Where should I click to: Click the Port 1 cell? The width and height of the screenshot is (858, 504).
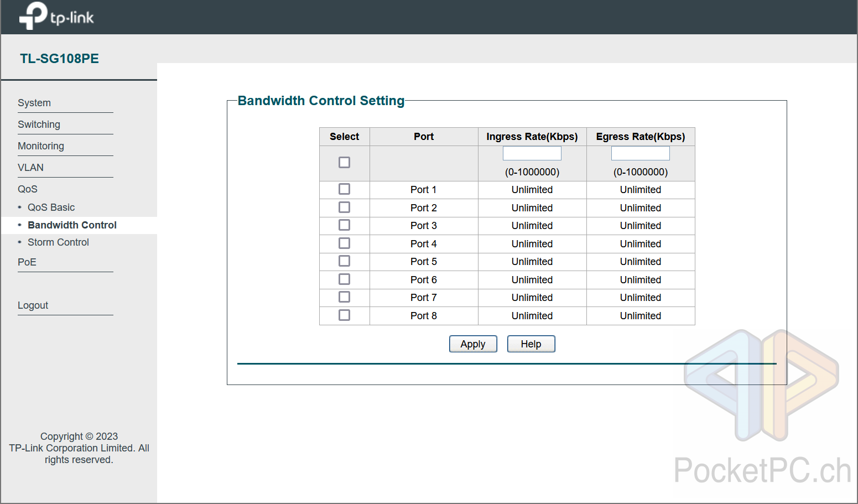[424, 190]
